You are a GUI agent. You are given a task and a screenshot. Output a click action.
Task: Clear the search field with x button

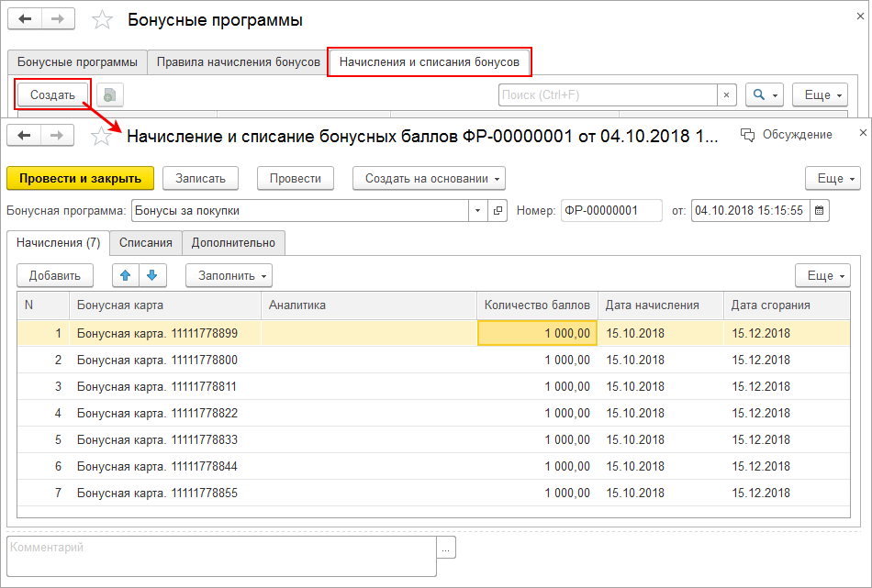726,95
